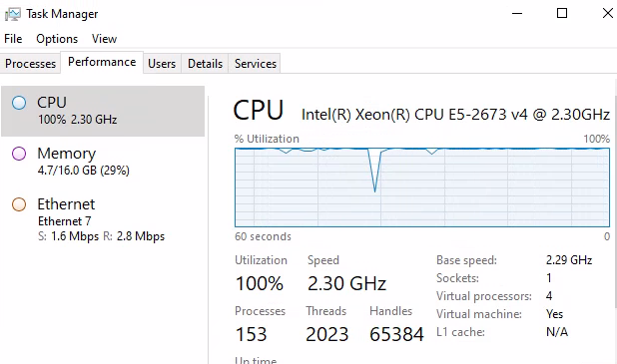The width and height of the screenshot is (617, 364).
Task: Switch to the Processes tab
Action: [30, 64]
